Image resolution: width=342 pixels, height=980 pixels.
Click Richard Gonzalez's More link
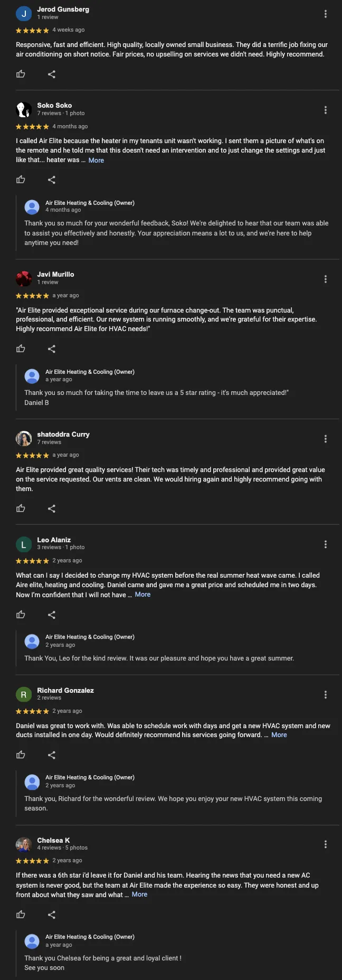click(279, 735)
